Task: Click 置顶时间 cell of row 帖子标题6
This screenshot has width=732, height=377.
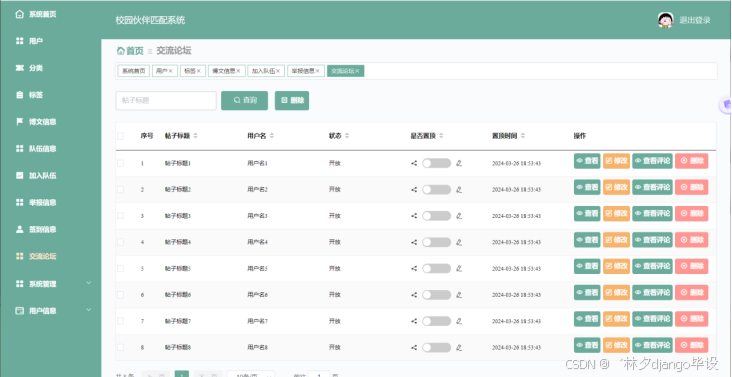Action: (516, 295)
